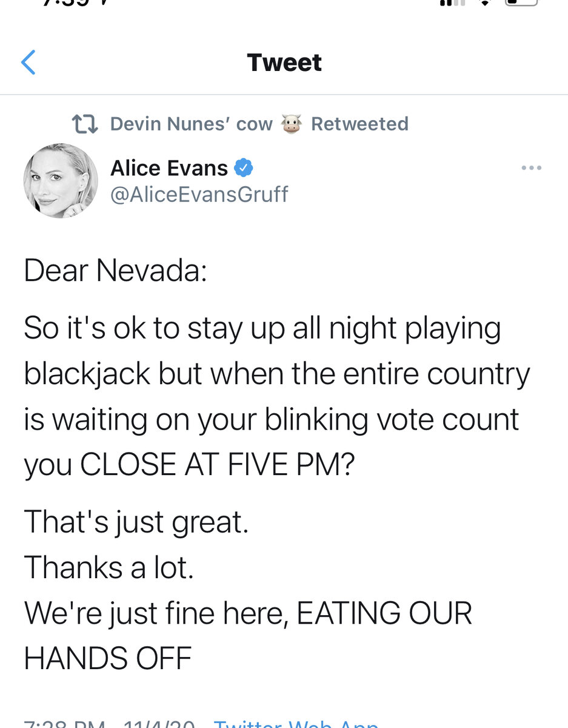
Task: Click the "HANDS OFF" text at tweet end
Action: 108,658
